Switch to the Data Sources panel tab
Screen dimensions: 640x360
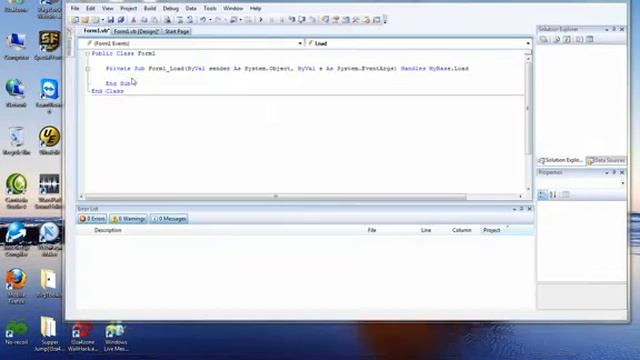click(606, 160)
